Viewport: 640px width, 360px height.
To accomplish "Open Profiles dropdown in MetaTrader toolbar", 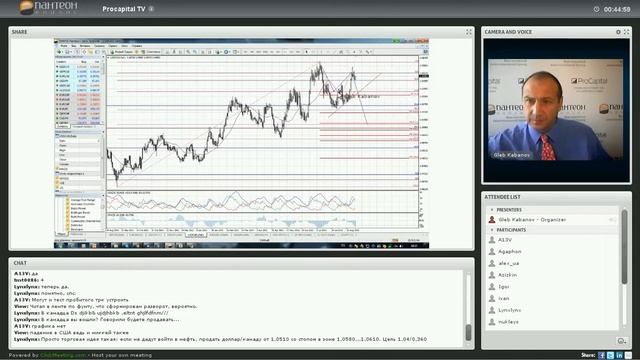I will [x=69, y=52].
